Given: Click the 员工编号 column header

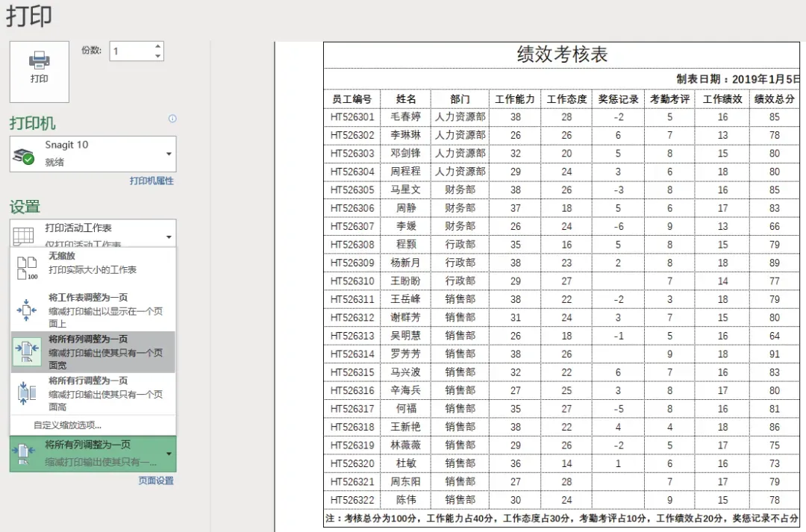Looking at the screenshot, I should pos(352,98).
